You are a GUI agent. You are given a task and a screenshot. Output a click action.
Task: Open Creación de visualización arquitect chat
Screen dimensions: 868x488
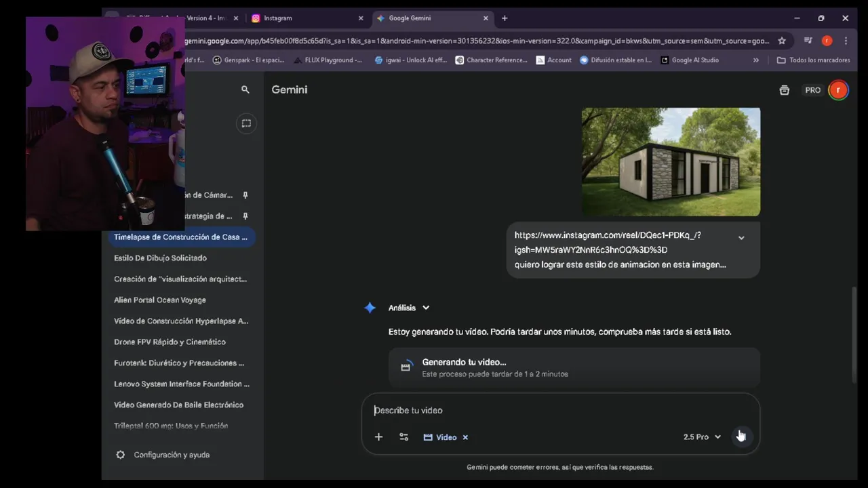181,279
